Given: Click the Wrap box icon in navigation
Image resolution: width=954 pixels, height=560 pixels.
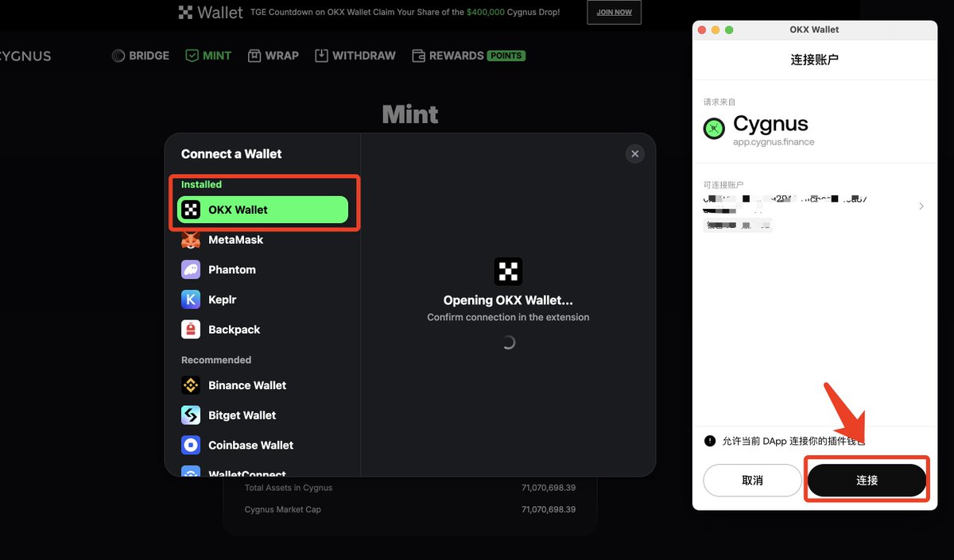Looking at the screenshot, I should coord(254,56).
